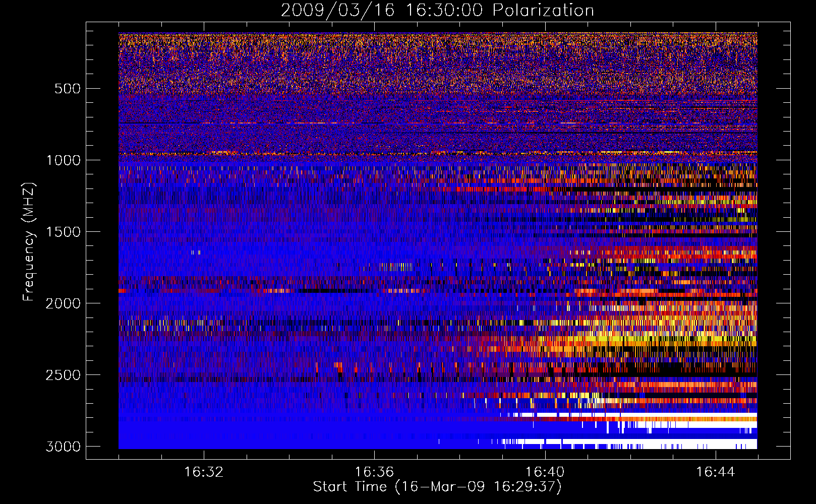816x504 pixels.
Task: Click the 16:36 time tick label
Action: [x=374, y=472]
